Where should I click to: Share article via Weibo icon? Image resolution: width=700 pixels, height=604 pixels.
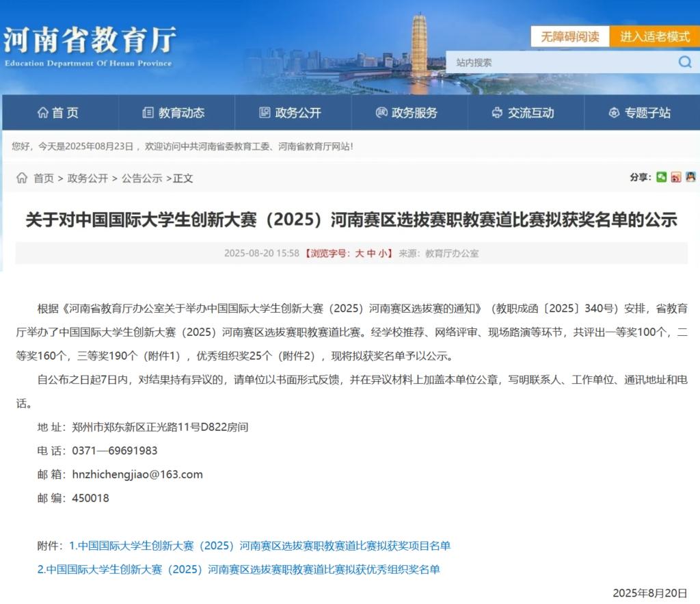coord(675,177)
